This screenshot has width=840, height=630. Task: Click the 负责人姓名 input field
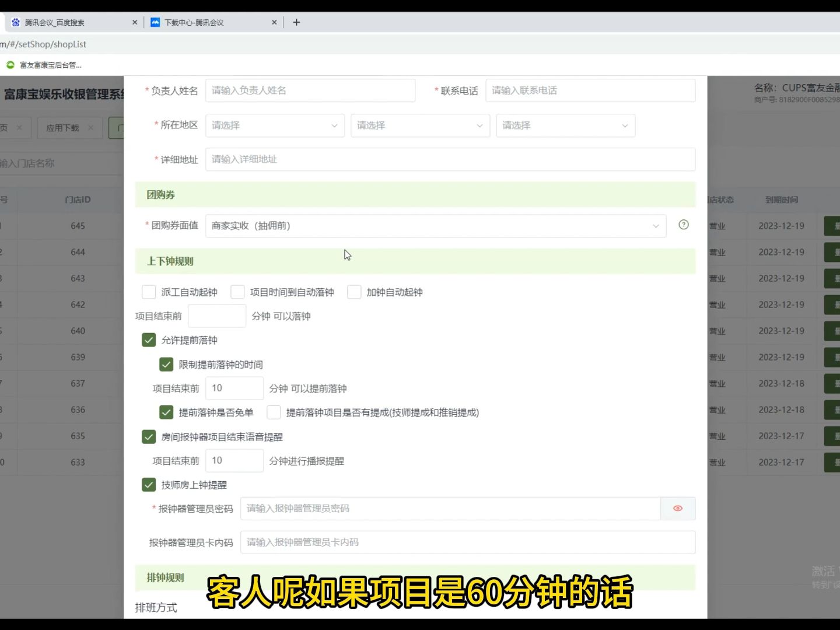[x=310, y=90]
